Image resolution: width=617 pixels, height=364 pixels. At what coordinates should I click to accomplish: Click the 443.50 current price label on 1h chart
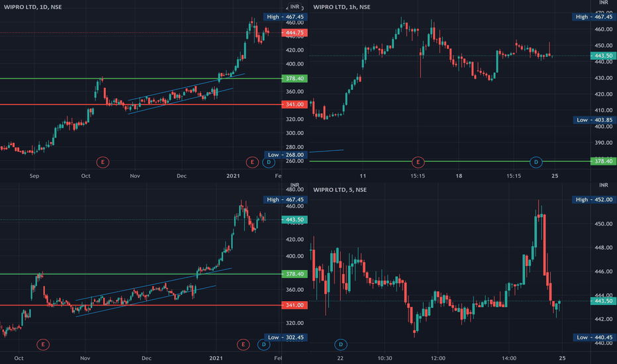(x=603, y=56)
